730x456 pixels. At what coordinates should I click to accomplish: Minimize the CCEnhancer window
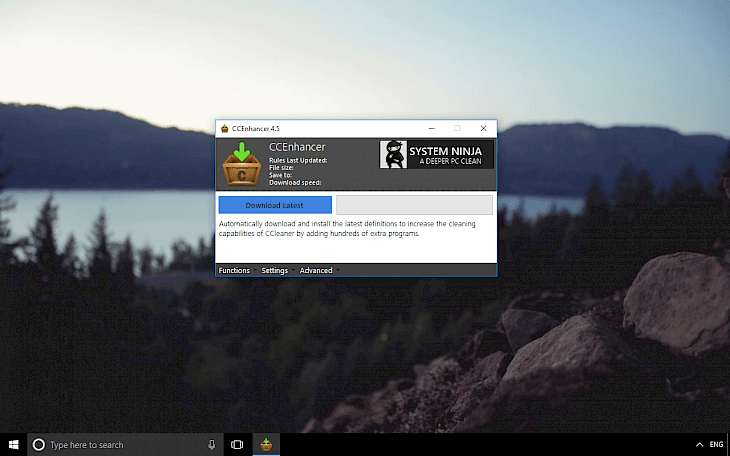click(x=432, y=129)
